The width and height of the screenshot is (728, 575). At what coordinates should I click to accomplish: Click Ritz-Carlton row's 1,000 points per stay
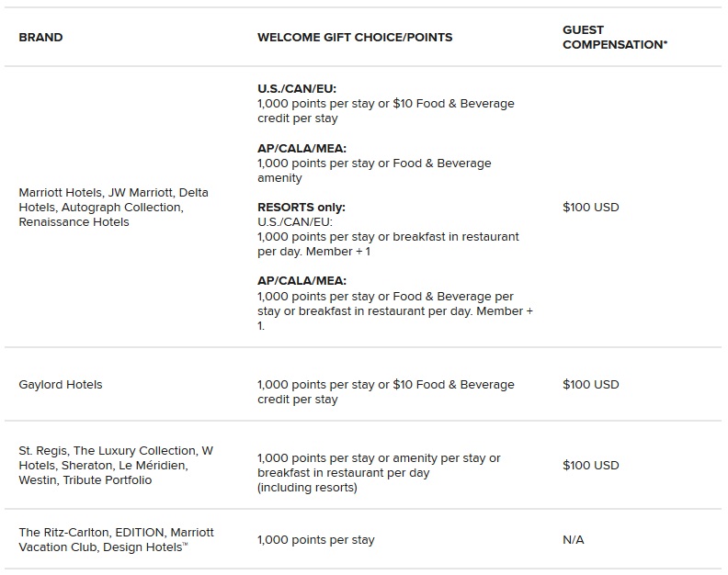tap(315, 540)
